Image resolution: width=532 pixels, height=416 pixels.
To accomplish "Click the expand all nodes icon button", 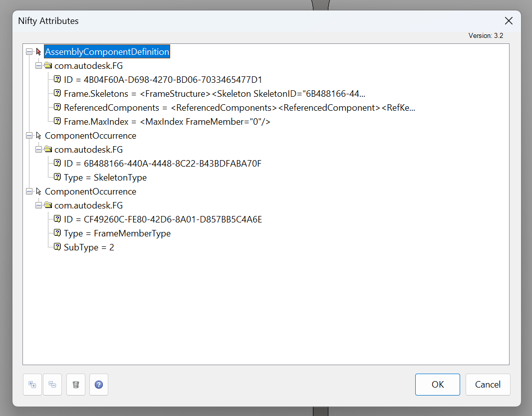I will click(32, 385).
